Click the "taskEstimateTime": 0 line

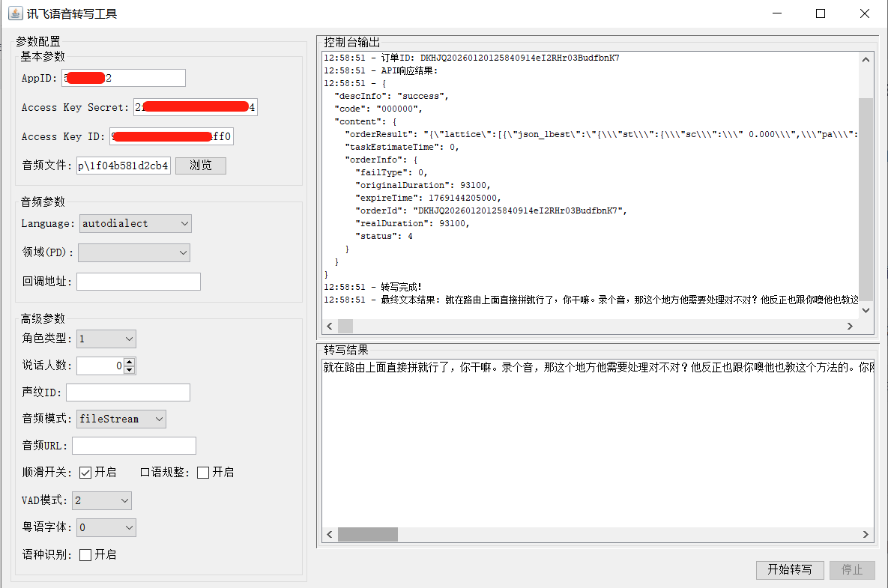402,147
